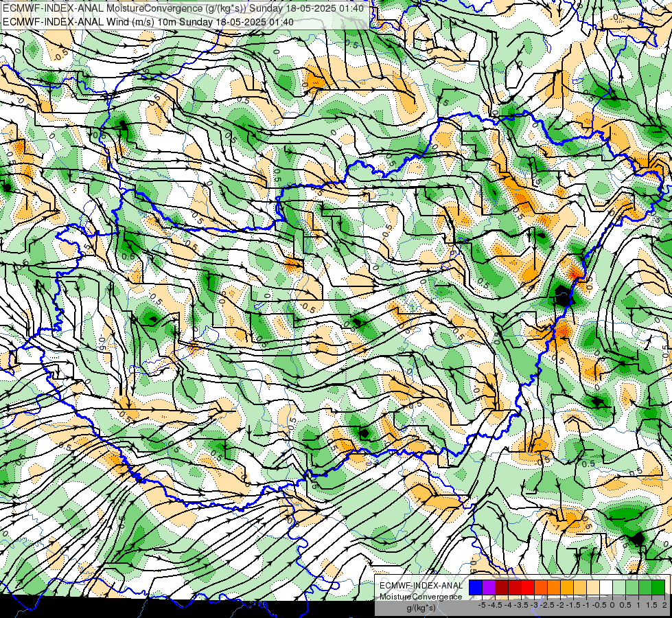Click the legend tick value -4.5

pyautogui.click(x=496, y=605)
